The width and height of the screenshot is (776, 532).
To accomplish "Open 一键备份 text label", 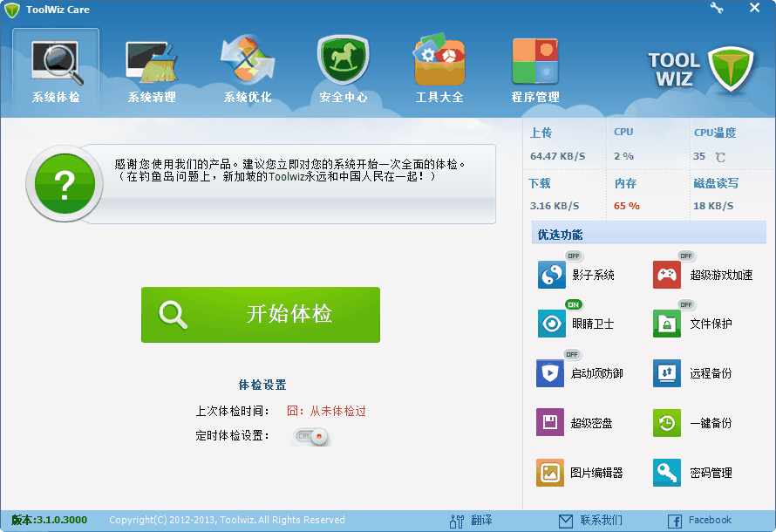I will click(711, 423).
